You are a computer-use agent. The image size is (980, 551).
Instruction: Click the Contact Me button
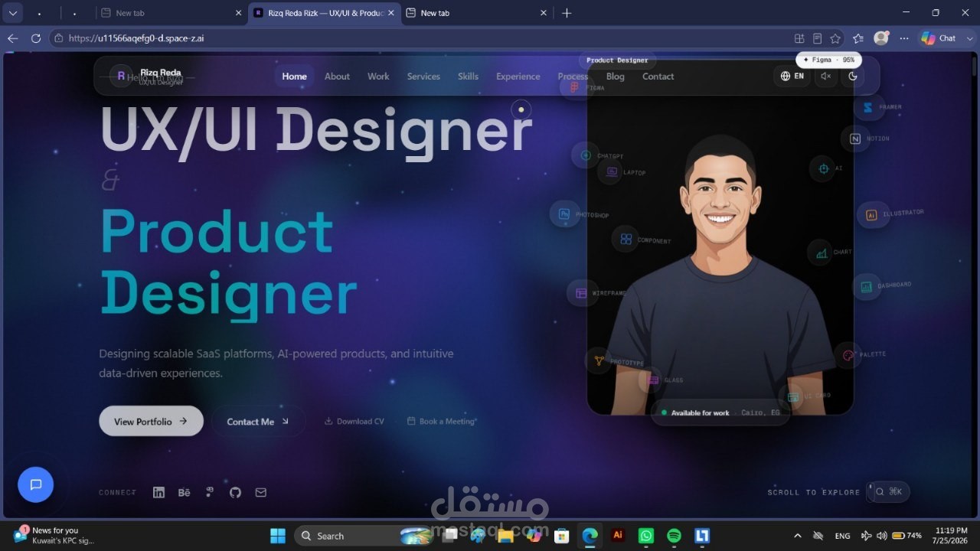(x=258, y=422)
